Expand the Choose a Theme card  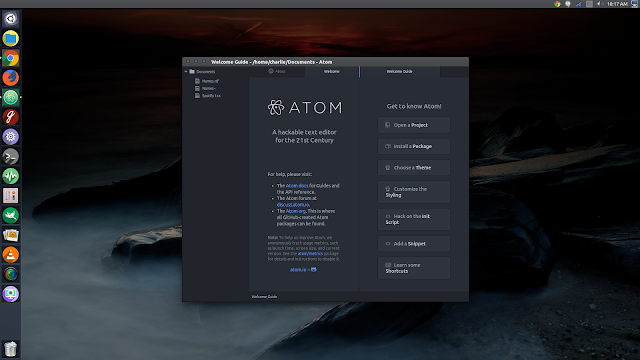click(x=414, y=167)
